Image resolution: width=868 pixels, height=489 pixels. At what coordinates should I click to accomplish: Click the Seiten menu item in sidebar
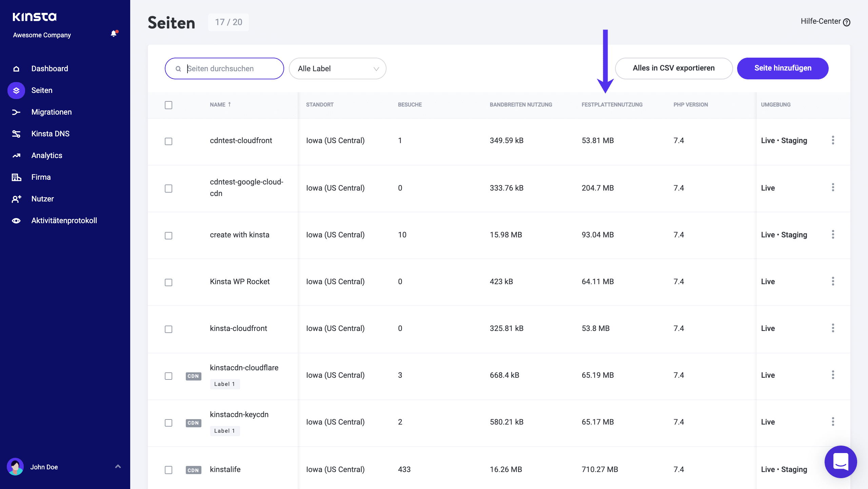tap(42, 90)
